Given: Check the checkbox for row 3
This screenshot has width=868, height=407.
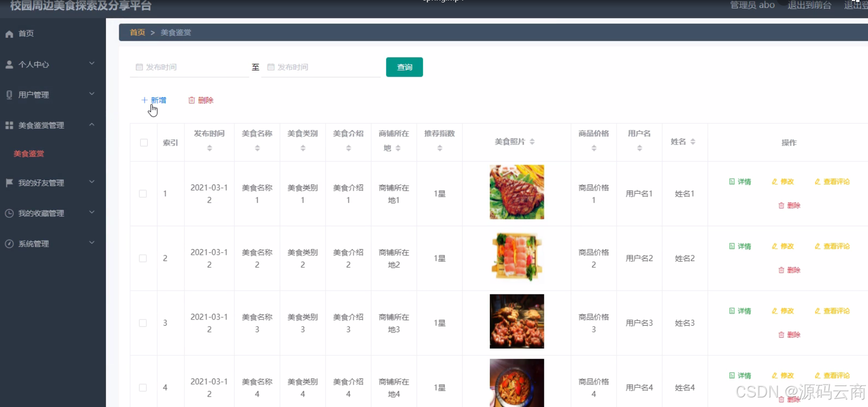Looking at the screenshot, I should tap(143, 323).
